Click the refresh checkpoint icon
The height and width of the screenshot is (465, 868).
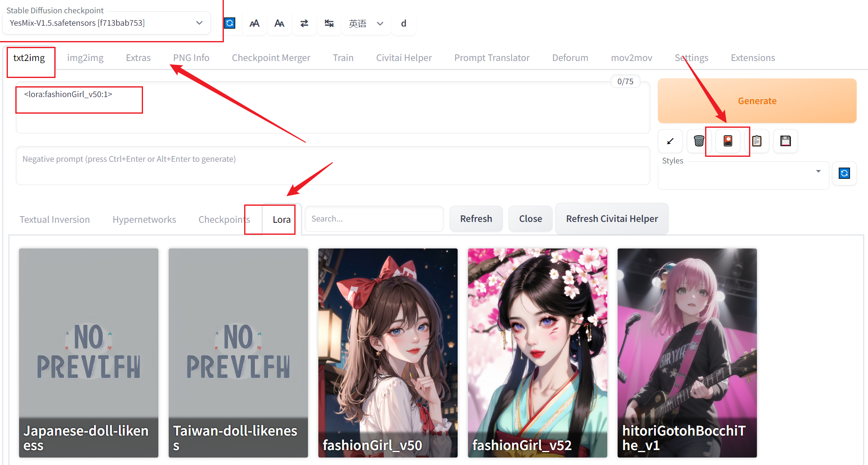pyautogui.click(x=229, y=22)
